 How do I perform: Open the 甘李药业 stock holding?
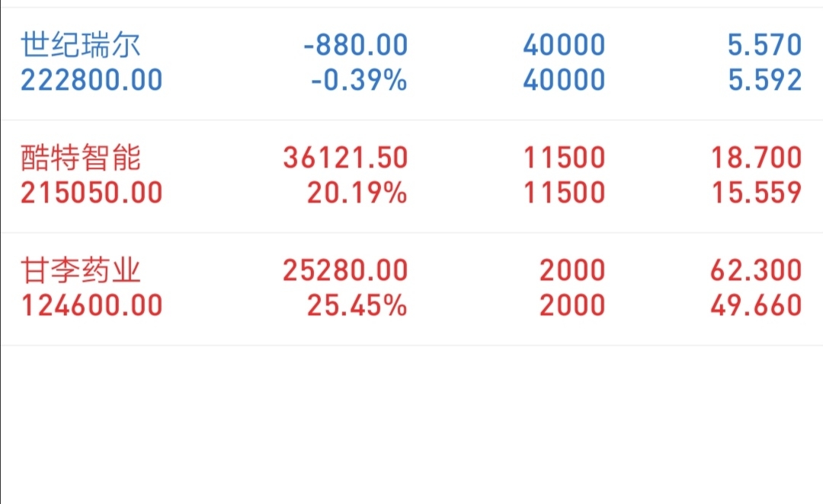click(x=411, y=289)
